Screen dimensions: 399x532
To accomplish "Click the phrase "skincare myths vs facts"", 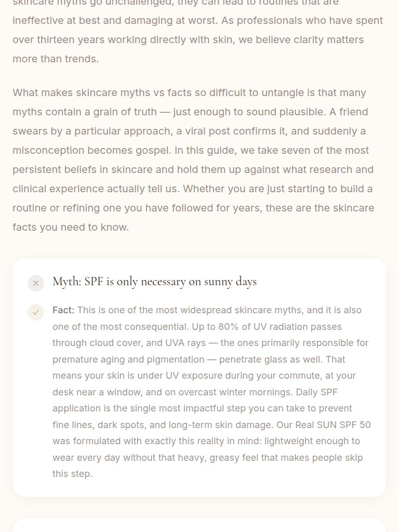I will coord(128,93).
